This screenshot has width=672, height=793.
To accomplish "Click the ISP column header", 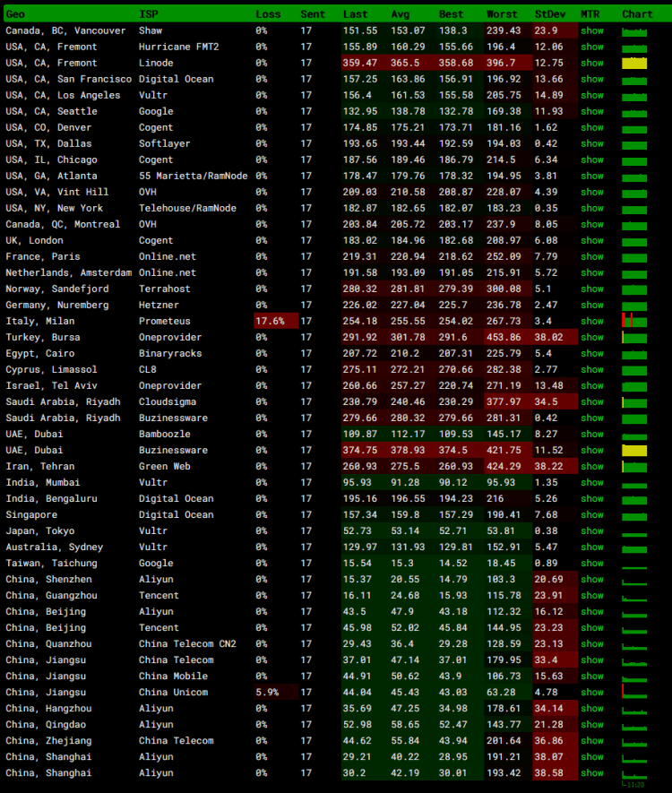I will tap(149, 14).
